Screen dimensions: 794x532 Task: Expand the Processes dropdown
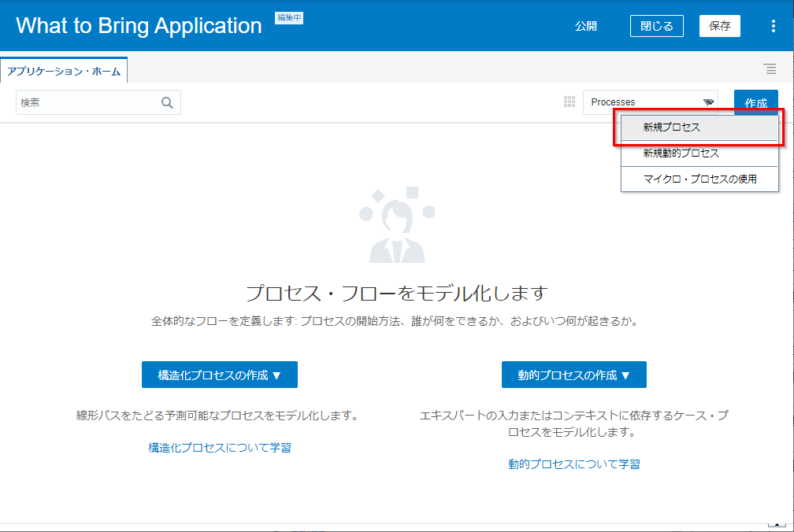tap(708, 102)
